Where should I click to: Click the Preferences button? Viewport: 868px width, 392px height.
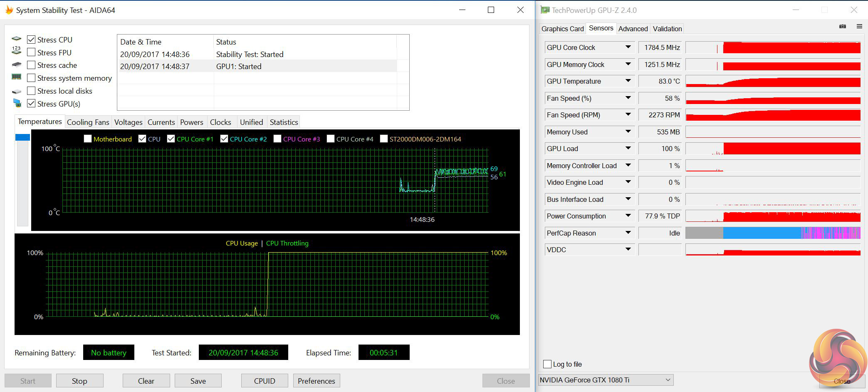point(316,381)
